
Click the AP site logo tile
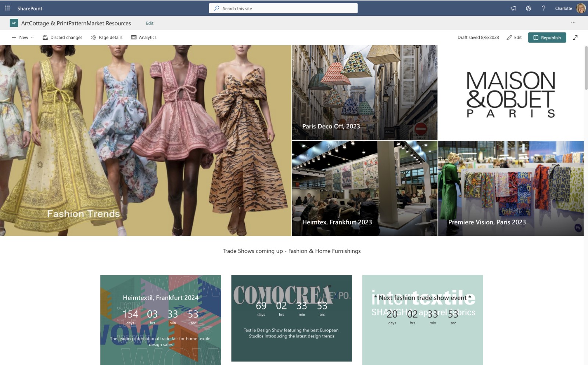(14, 23)
